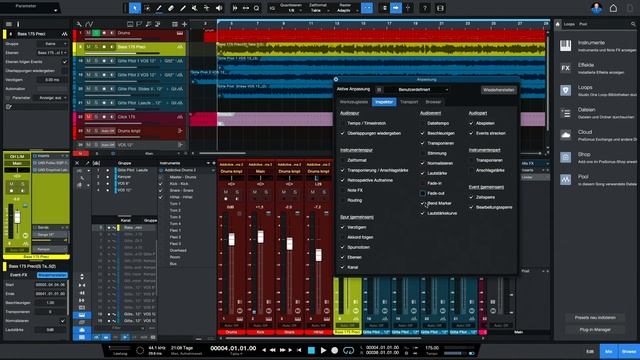This screenshot has width=640, height=360.
Task: Open the Pool entry in browser list
Action: 596,180
